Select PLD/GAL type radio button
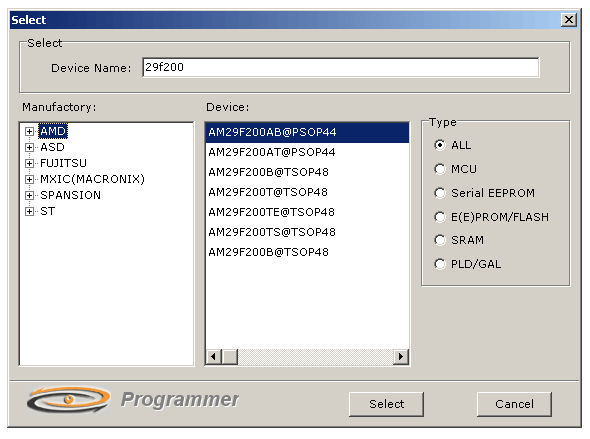Image resolution: width=590 pixels, height=439 pixels. click(439, 264)
